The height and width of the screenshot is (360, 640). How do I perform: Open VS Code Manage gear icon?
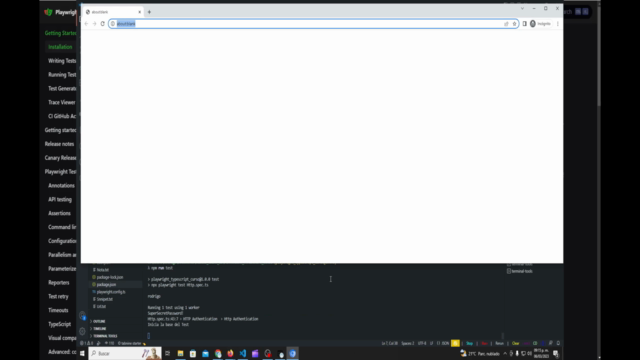[82, 331]
